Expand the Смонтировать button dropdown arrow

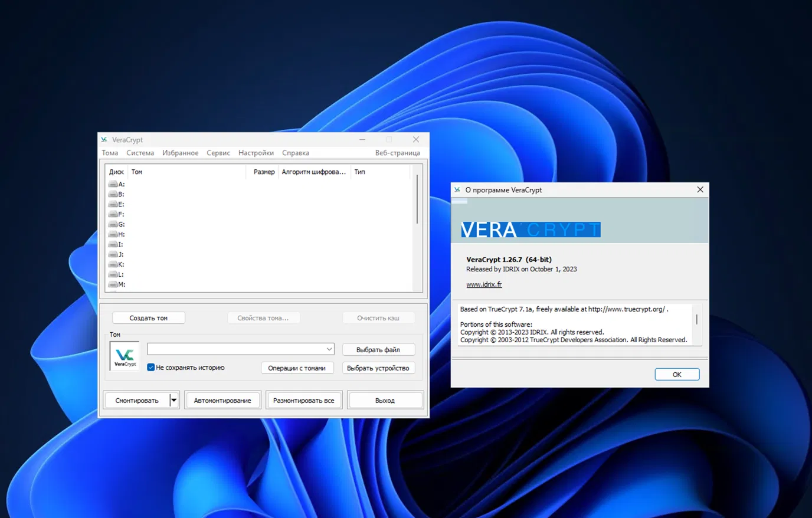[173, 401]
